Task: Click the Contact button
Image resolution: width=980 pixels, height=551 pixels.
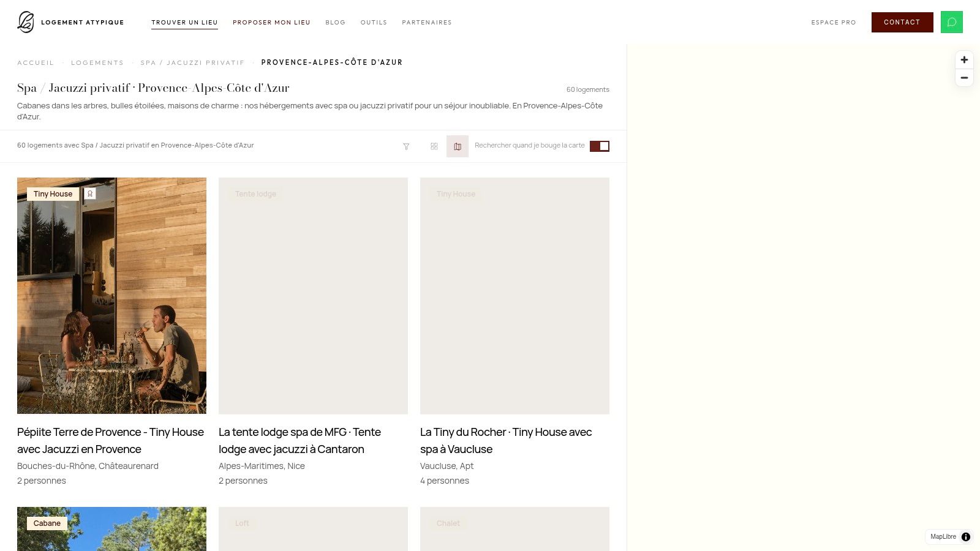Action: coord(902,22)
